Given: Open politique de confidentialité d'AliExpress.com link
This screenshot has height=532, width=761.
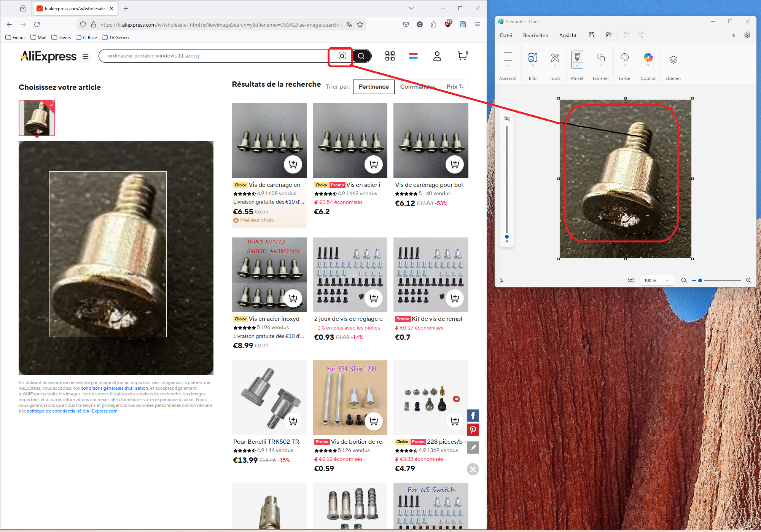Looking at the screenshot, I should click(x=72, y=411).
